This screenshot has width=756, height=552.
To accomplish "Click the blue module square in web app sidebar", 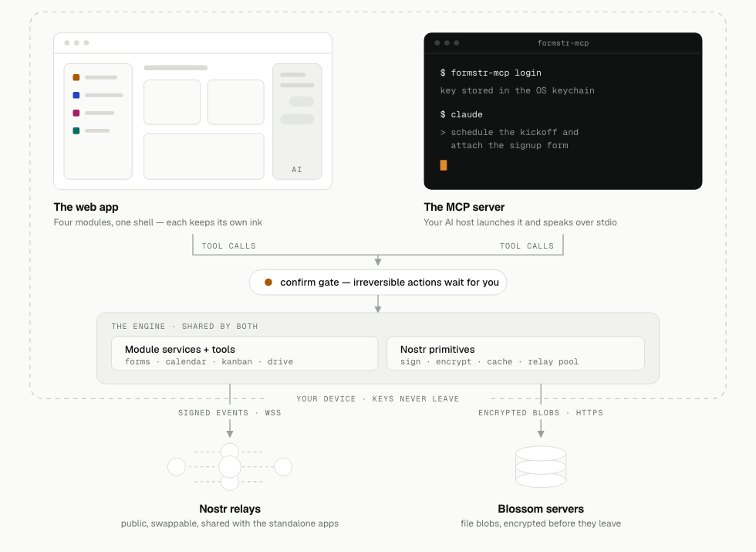I will 76,95.
